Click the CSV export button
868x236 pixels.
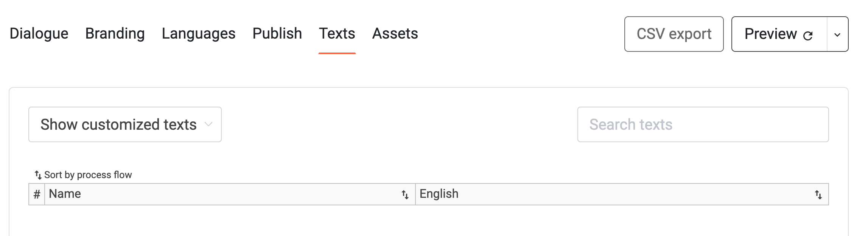point(674,34)
